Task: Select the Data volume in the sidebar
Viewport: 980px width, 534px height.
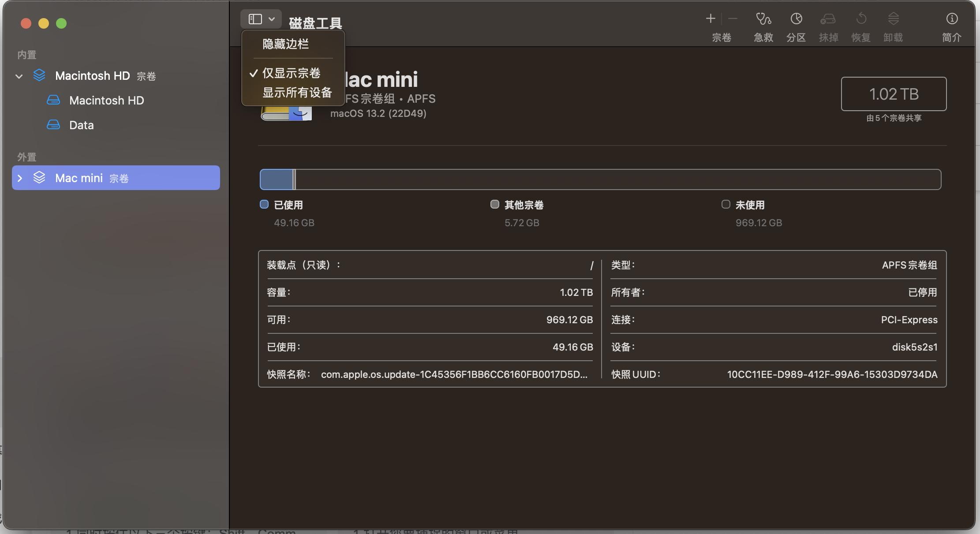Action: (x=81, y=125)
